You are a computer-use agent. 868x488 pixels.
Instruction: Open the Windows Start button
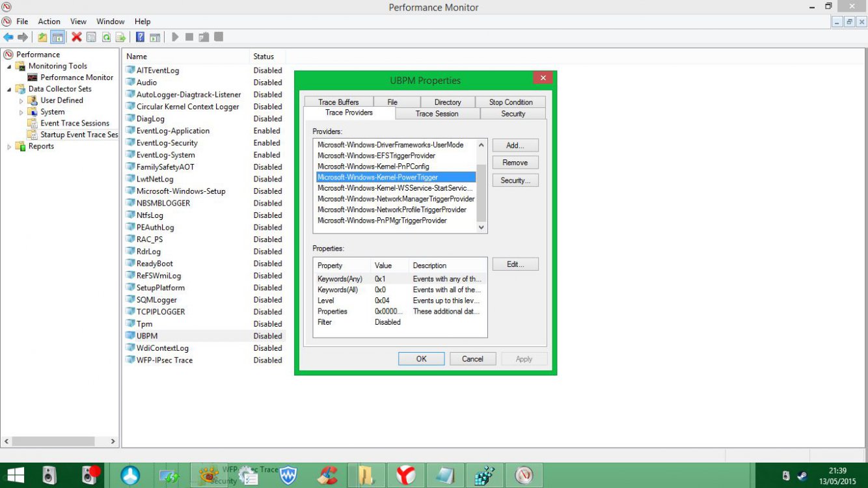[15, 476]
